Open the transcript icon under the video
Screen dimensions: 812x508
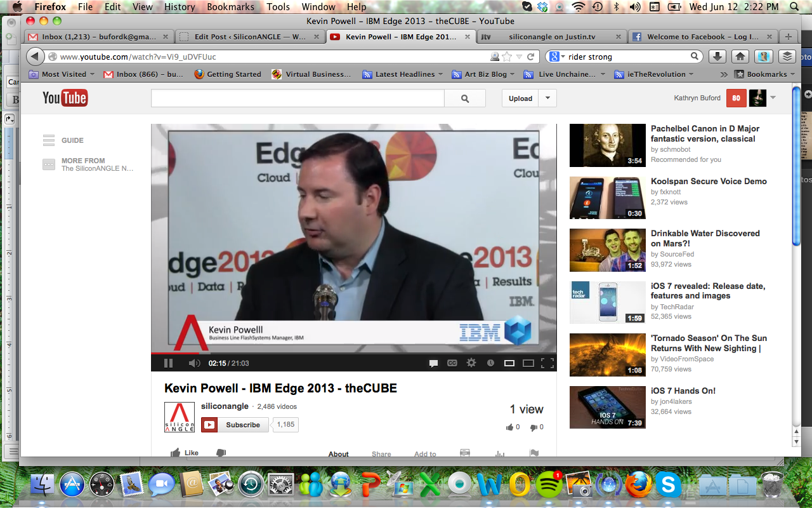(x=465, y=453)
